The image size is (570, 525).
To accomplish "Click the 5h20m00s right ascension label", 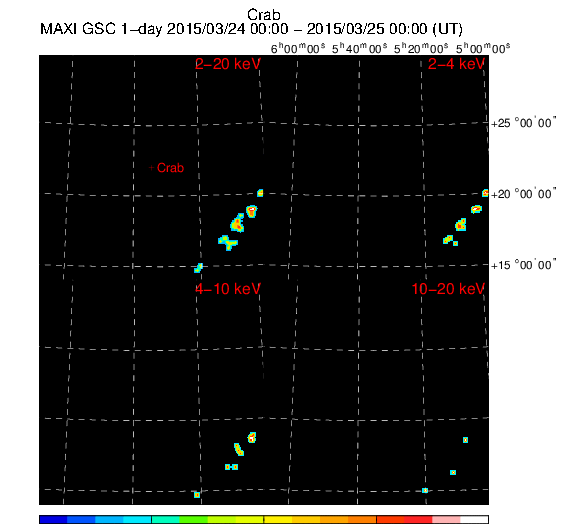I will coord(421,48).
